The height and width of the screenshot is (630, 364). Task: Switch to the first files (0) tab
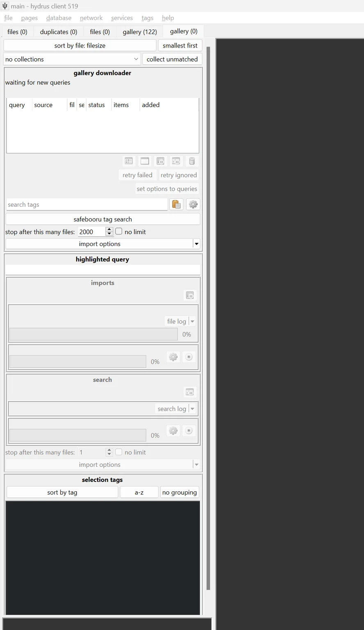coord(17,32)
